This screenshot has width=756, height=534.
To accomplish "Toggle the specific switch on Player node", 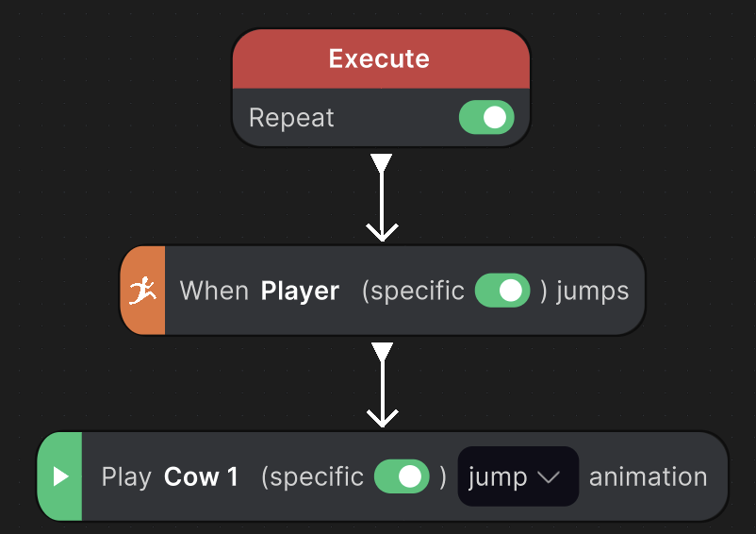I will (502, 291).
